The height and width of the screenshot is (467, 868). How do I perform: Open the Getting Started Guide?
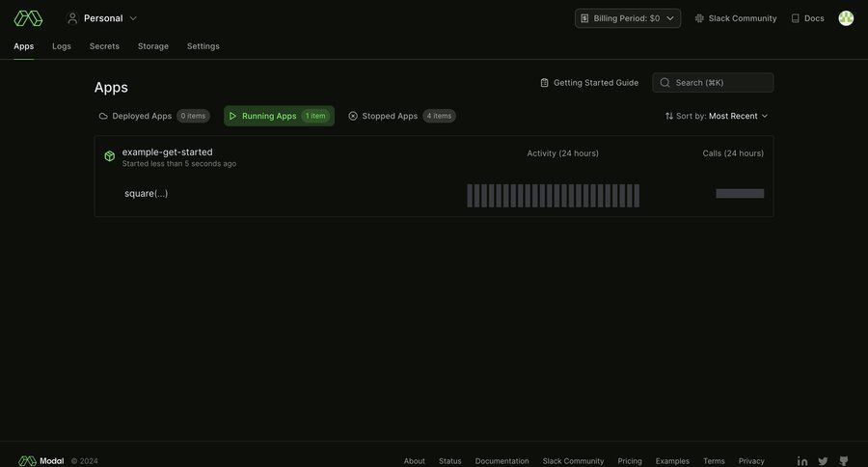[x=589, y=83]
